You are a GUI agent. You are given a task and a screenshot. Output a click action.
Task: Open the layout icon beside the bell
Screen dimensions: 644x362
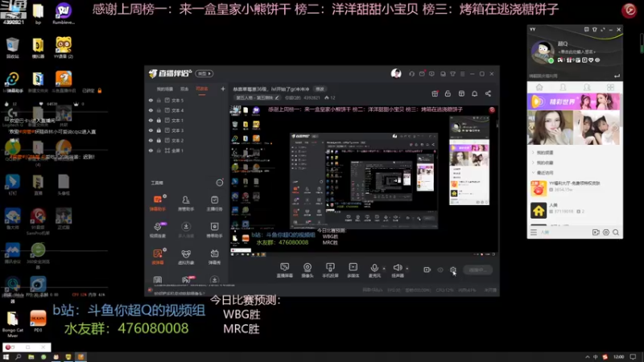click(x=461, y=93)
